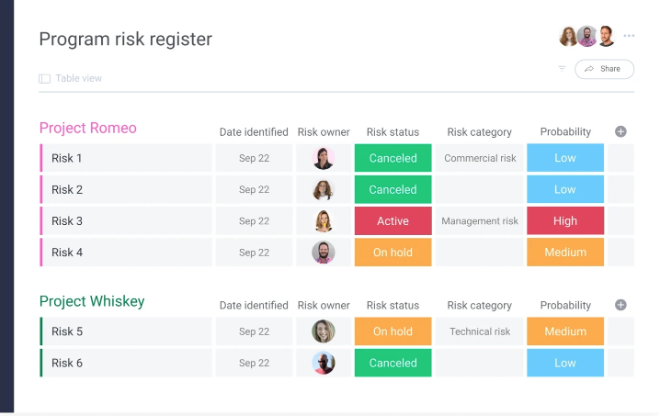Add column with plus in Project Romeo
The width and height of the screenshot is (659, 416).
[620, 132]
